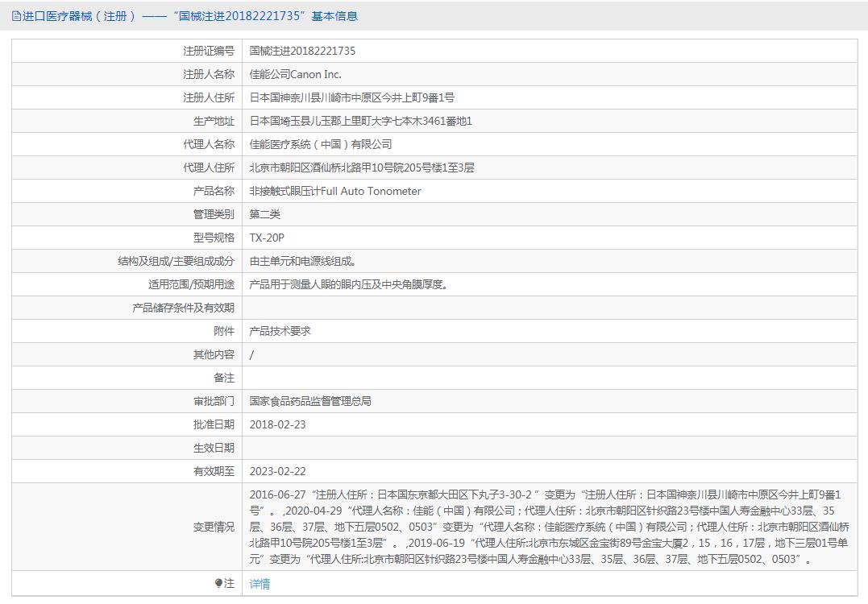The width and height of the screenshot is (868, 604).
Task: Select management category value 第二类
Action: [x=264, y=214]
